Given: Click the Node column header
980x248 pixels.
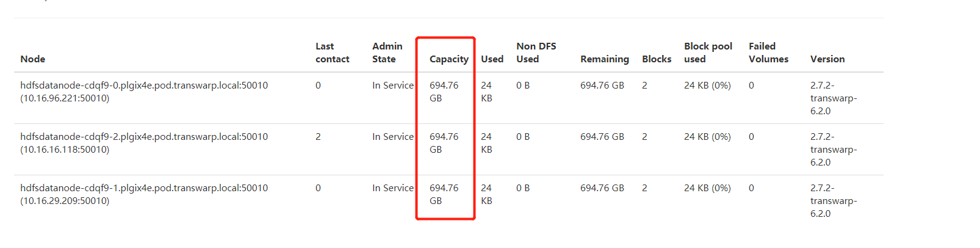Looking at the screenshot, I should [x=33, y=59].
